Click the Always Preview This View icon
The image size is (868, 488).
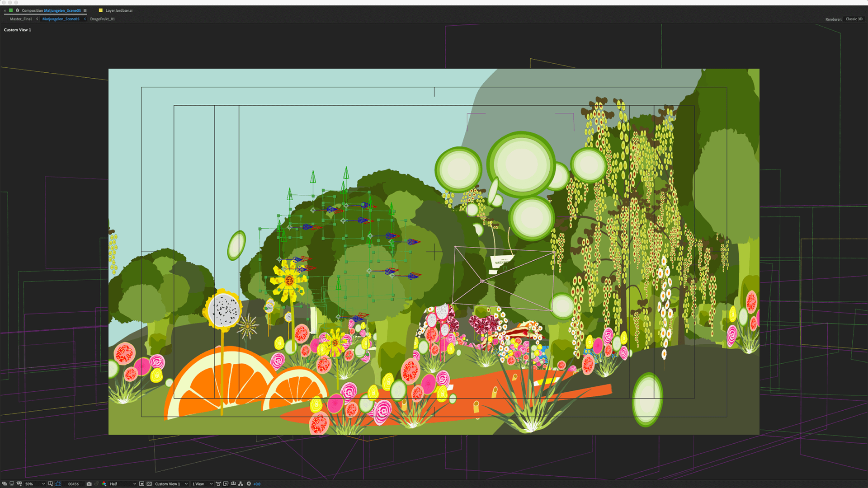pos(5,483)
